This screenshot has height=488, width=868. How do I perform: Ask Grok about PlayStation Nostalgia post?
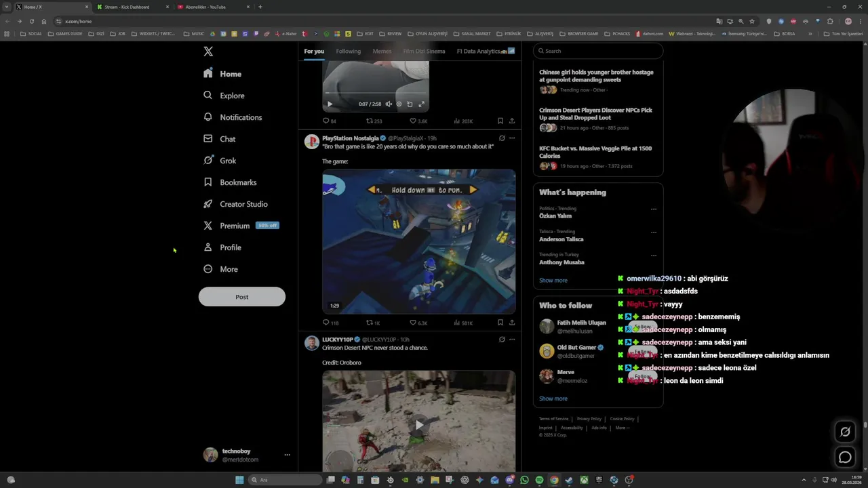coord(502,138)
